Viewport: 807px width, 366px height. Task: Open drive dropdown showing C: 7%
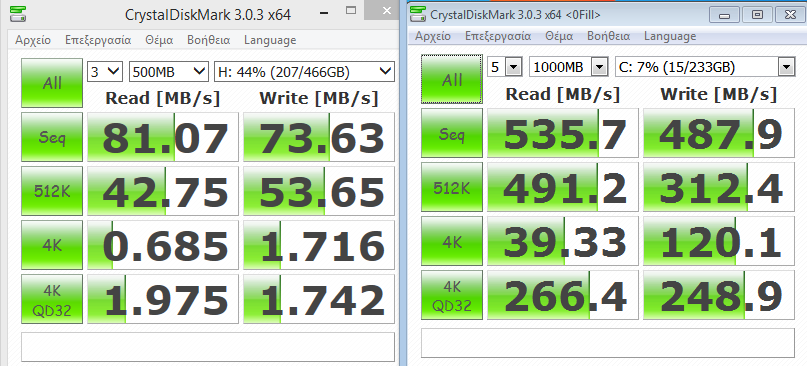705,66
